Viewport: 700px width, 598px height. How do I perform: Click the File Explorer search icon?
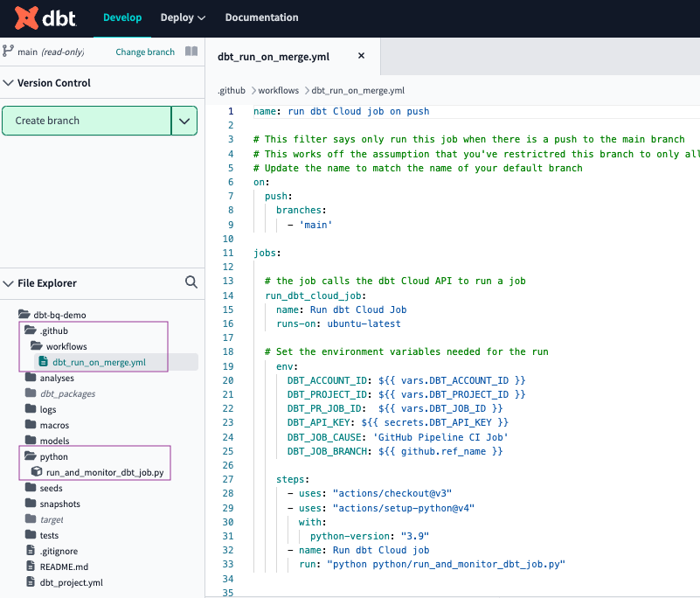[x=191, y=282]
